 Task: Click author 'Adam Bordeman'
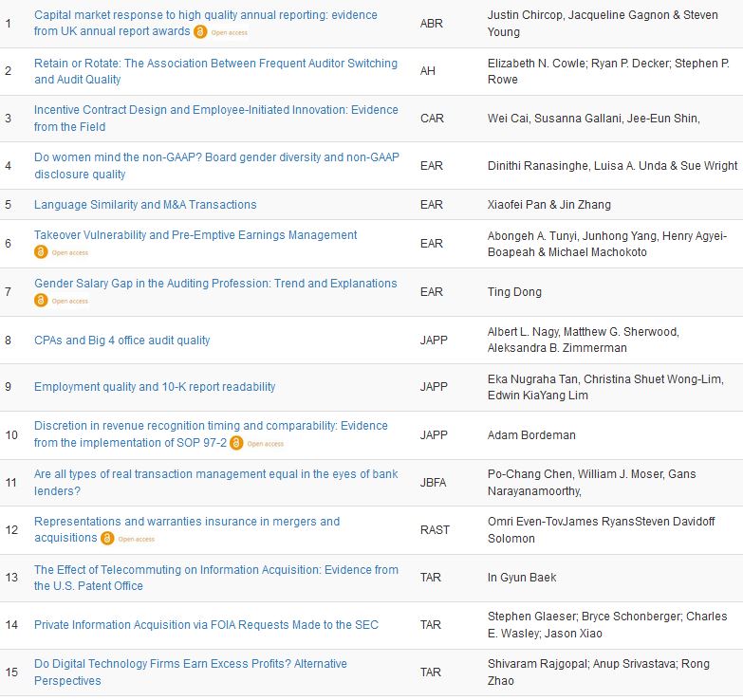(531, 434)
